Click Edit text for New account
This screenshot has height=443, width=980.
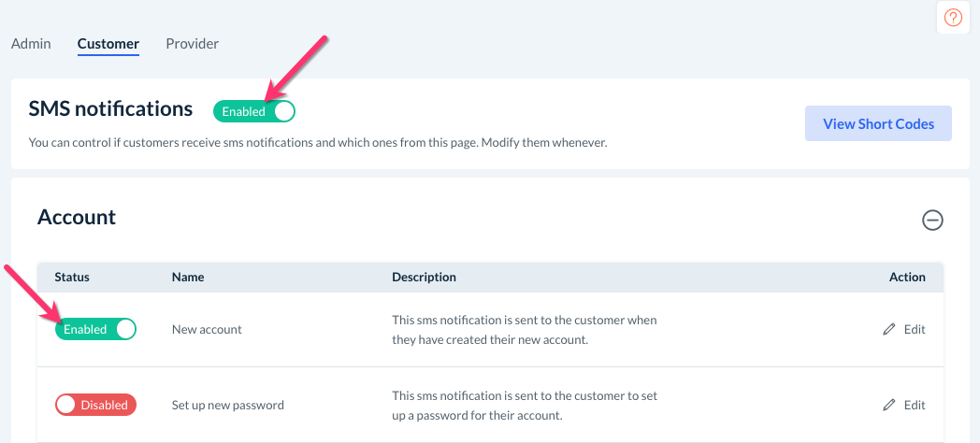click(x=915, y=329)
